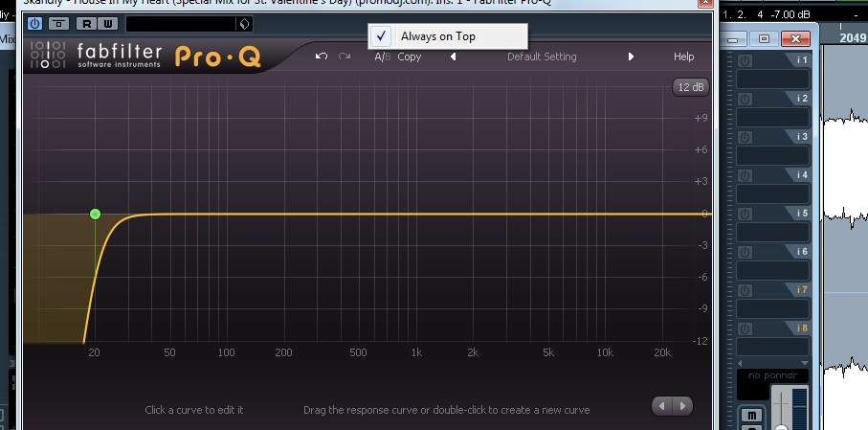The image size is (868, 430).
Task: Click the i5 insert edit tab label
Action: 801,213
